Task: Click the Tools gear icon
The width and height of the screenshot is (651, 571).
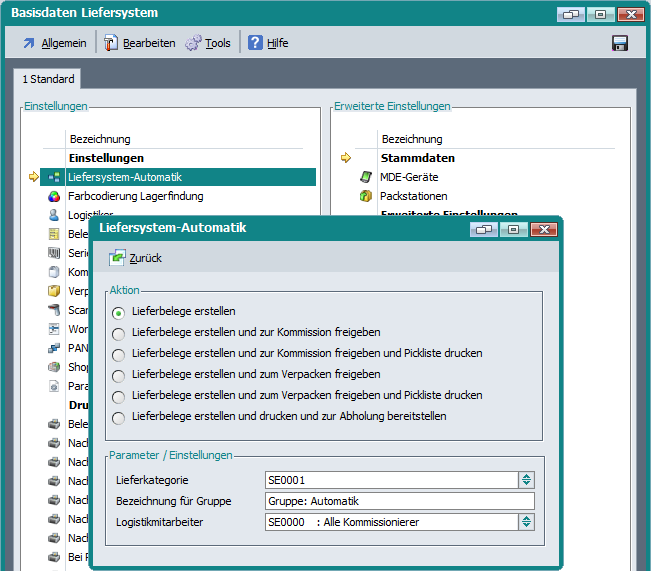Action: click(193, 43)
